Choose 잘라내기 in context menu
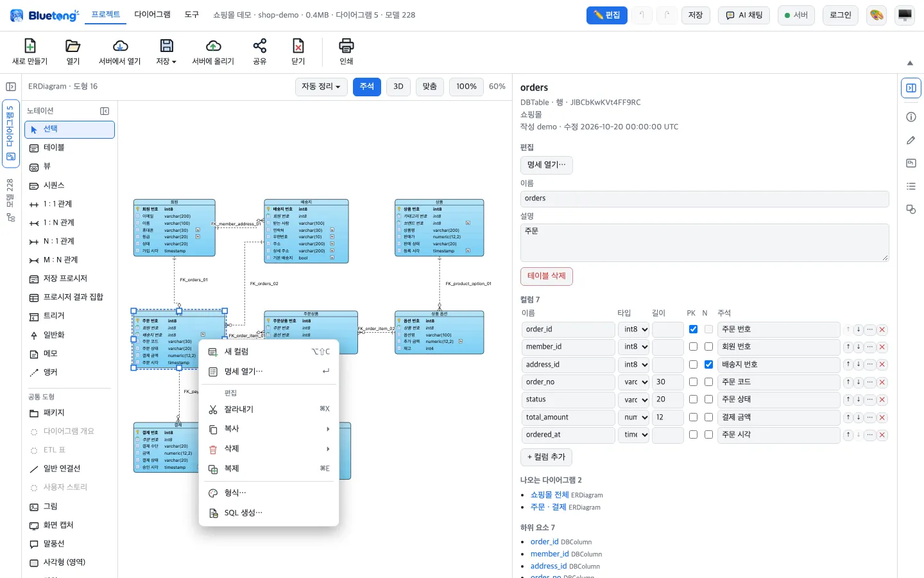The height and width of the screenshot is (578, 924). tap(269, 410)
